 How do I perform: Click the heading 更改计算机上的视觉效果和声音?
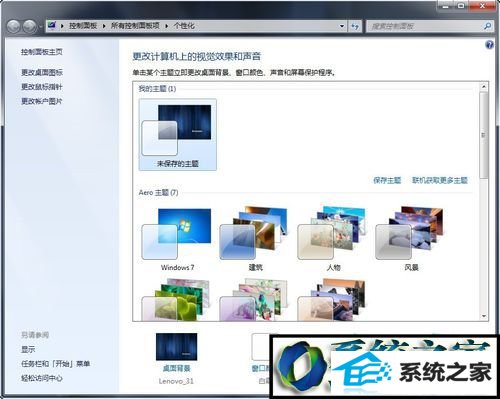tap(197, 56)
